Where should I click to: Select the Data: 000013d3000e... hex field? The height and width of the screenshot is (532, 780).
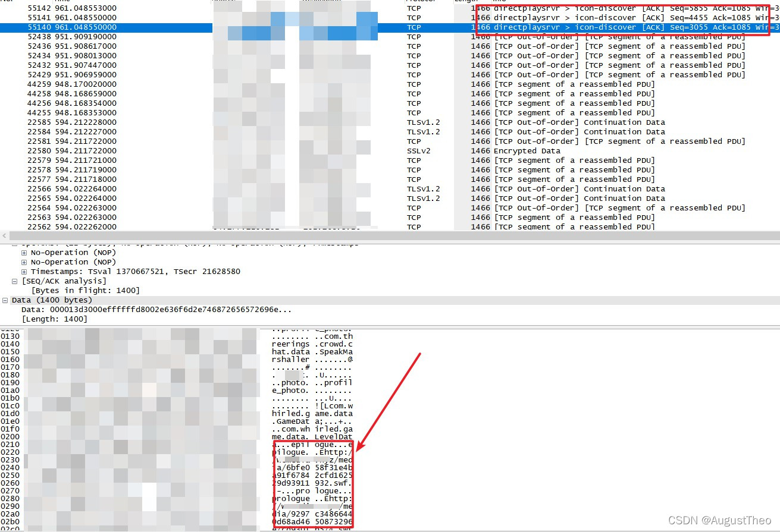click(x=156, y=310)
